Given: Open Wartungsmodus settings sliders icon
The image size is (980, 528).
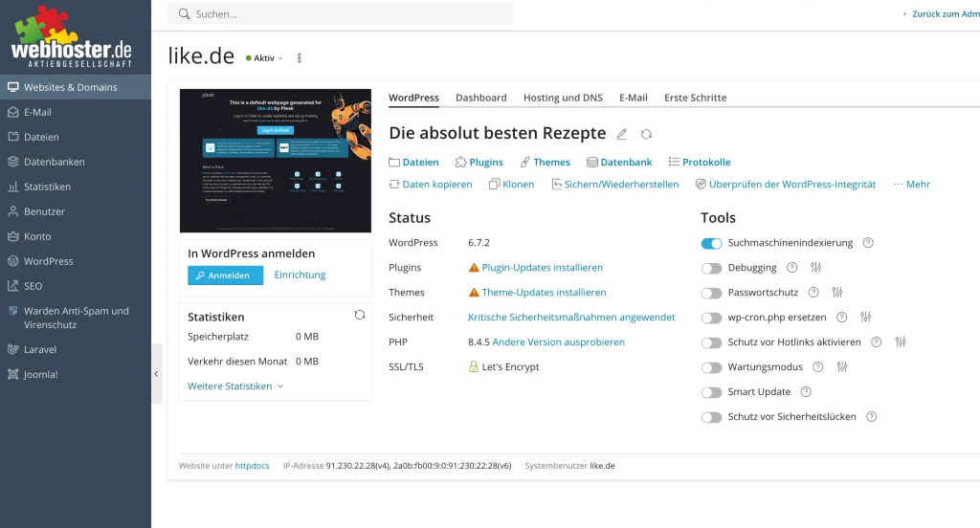Looking at the screenshot, I should [x=842, y=366].
